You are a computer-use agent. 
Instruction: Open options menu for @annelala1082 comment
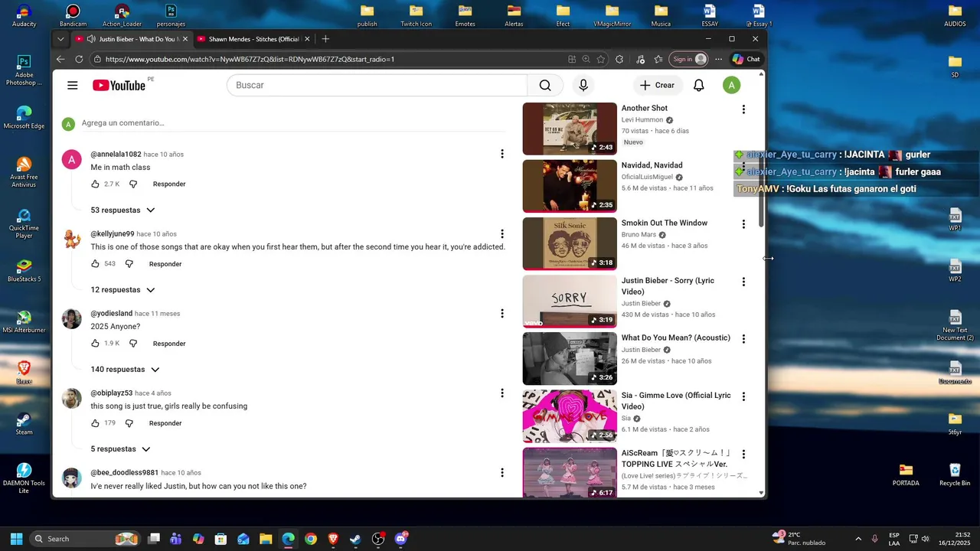tap(502, 154)
